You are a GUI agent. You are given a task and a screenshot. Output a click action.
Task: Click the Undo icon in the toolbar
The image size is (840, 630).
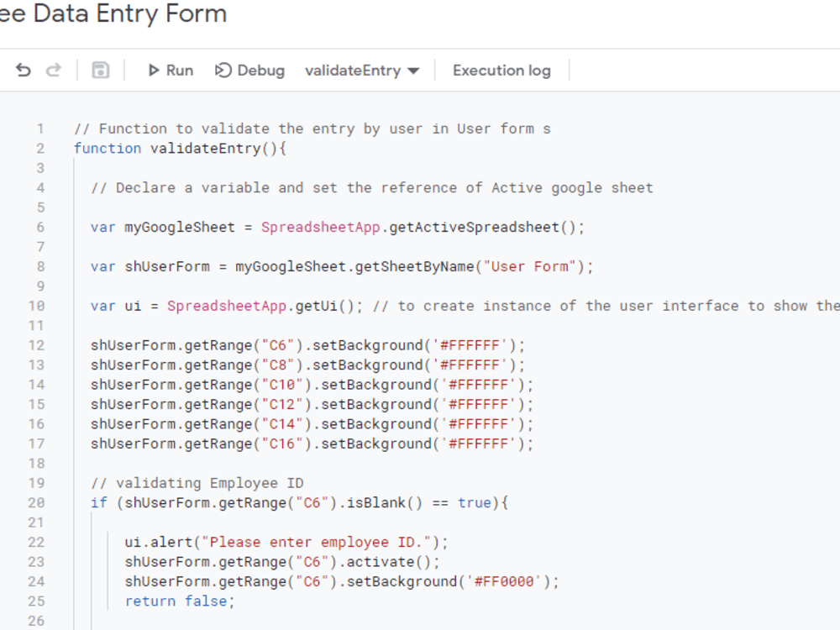(x=23, y=71)
